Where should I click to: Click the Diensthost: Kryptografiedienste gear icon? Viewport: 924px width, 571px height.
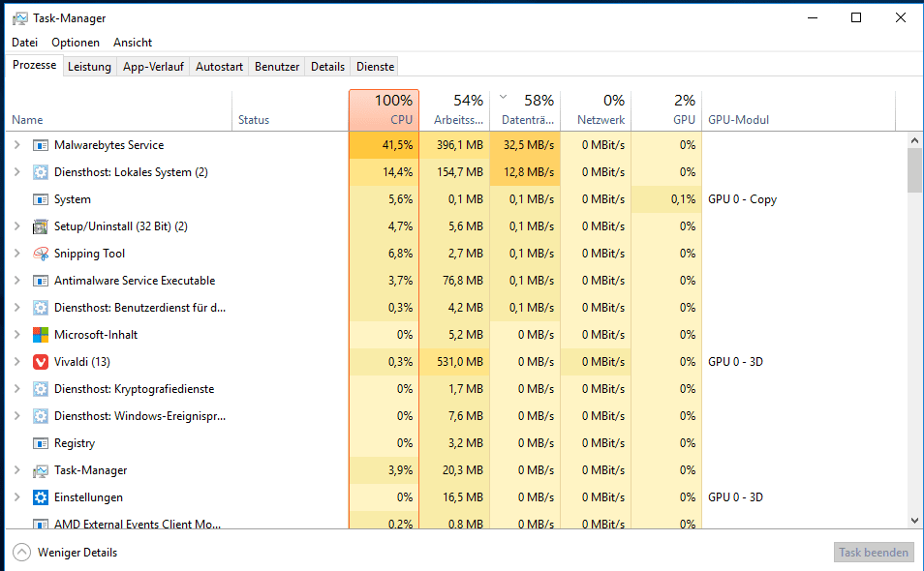[x=40, y=388]
